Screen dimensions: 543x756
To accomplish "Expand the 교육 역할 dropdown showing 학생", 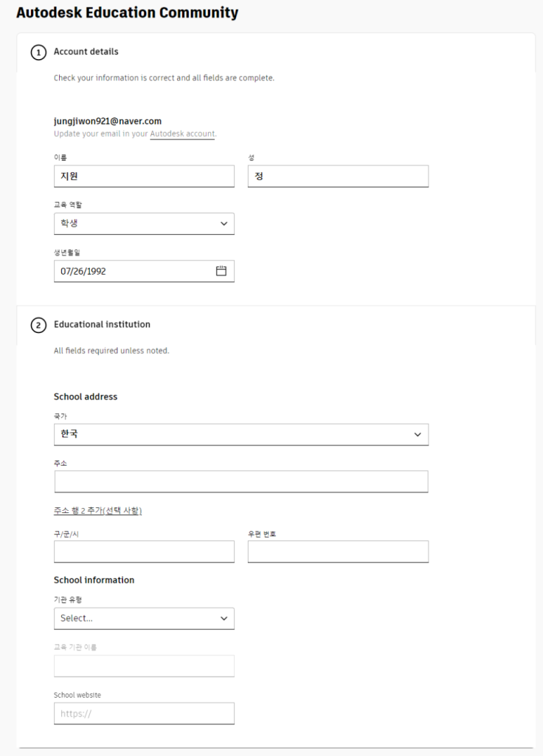I will [x=144, y=224].
